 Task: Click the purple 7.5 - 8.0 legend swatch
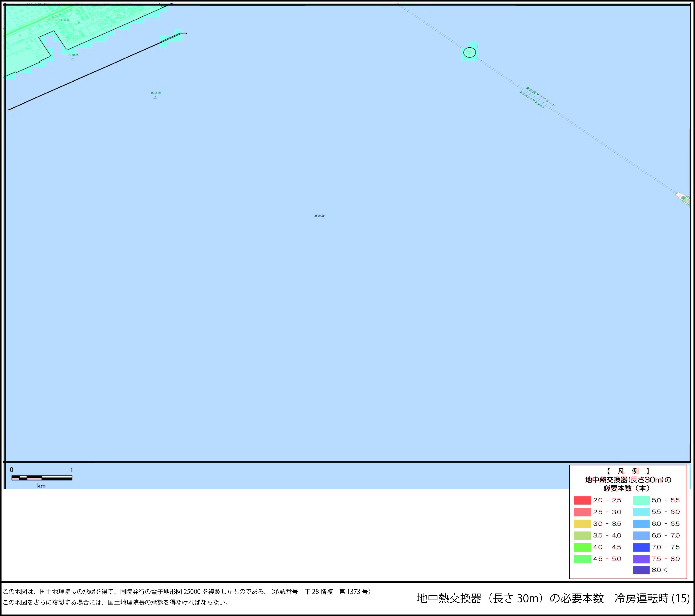[x=641, y=559]
